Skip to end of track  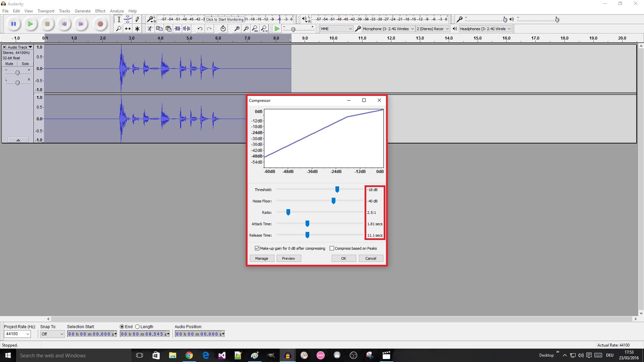(81, 24)
